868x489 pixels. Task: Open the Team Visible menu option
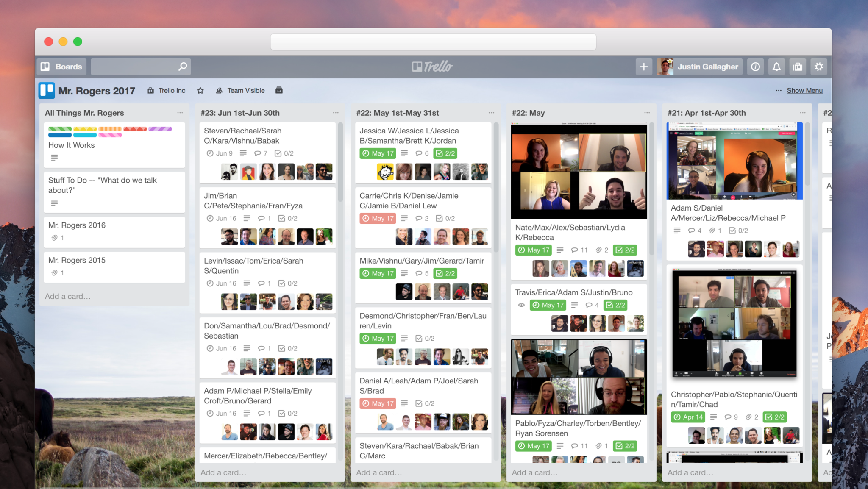click(x=245, y=90)
